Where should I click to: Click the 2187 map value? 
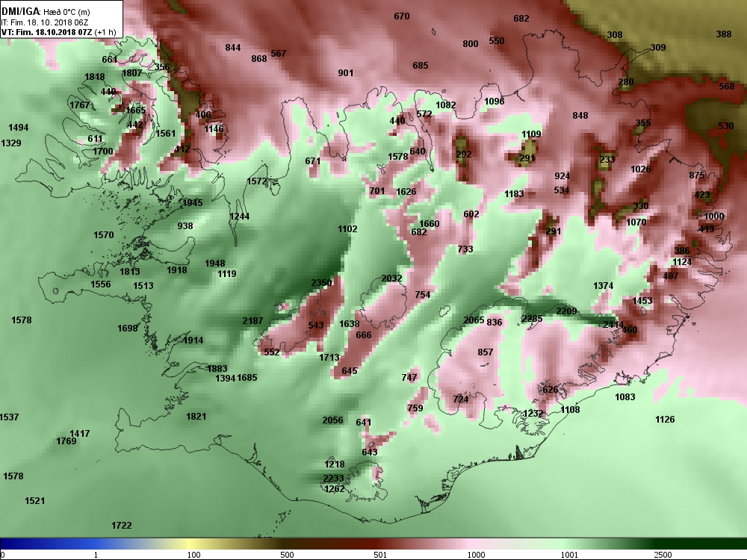252,321
